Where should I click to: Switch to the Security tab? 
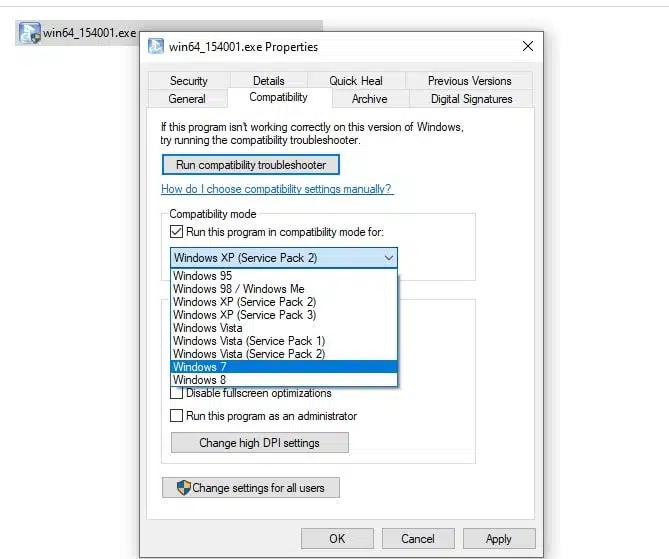189,81
